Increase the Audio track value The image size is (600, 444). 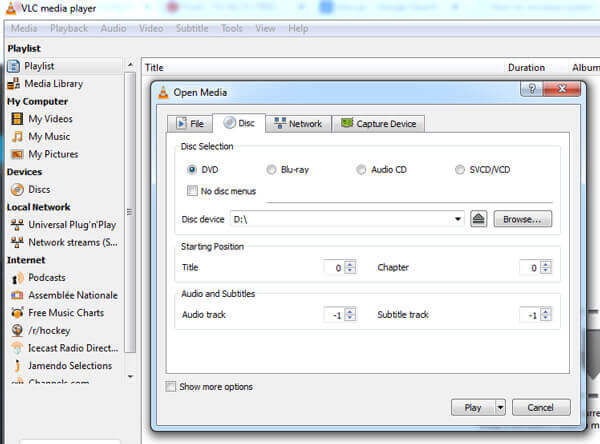pyautogui.click(x=350, y=312)
